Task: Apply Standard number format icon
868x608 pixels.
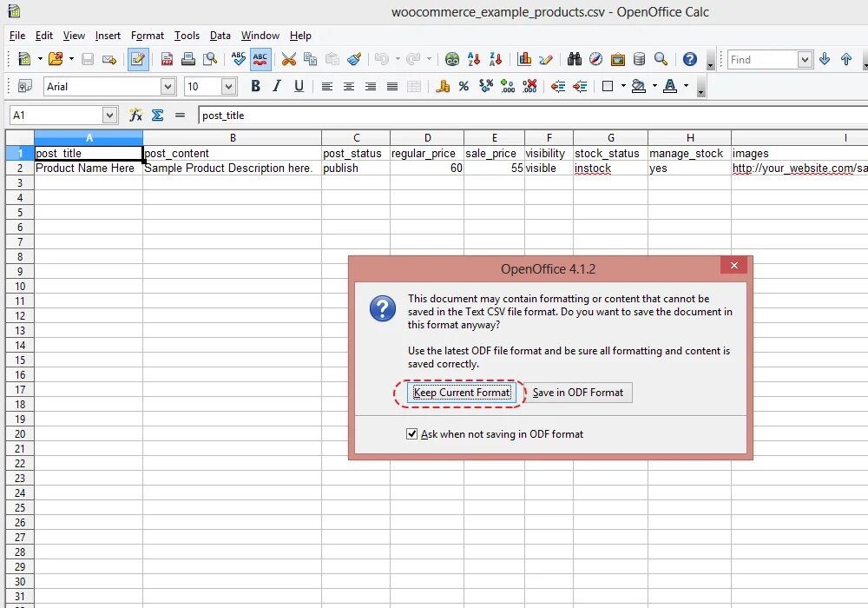Action: (x=486, y=86)
